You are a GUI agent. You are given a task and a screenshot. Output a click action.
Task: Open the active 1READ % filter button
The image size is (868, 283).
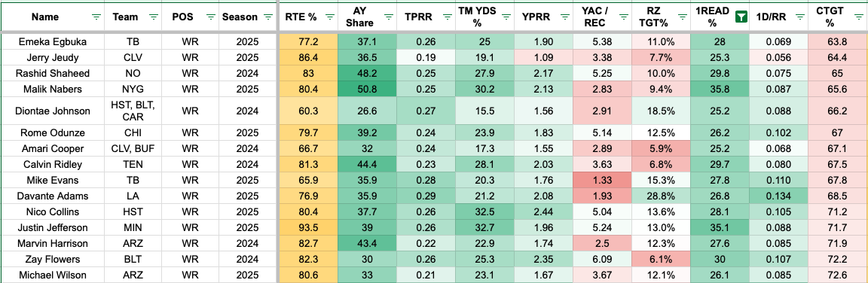point(740,17)
